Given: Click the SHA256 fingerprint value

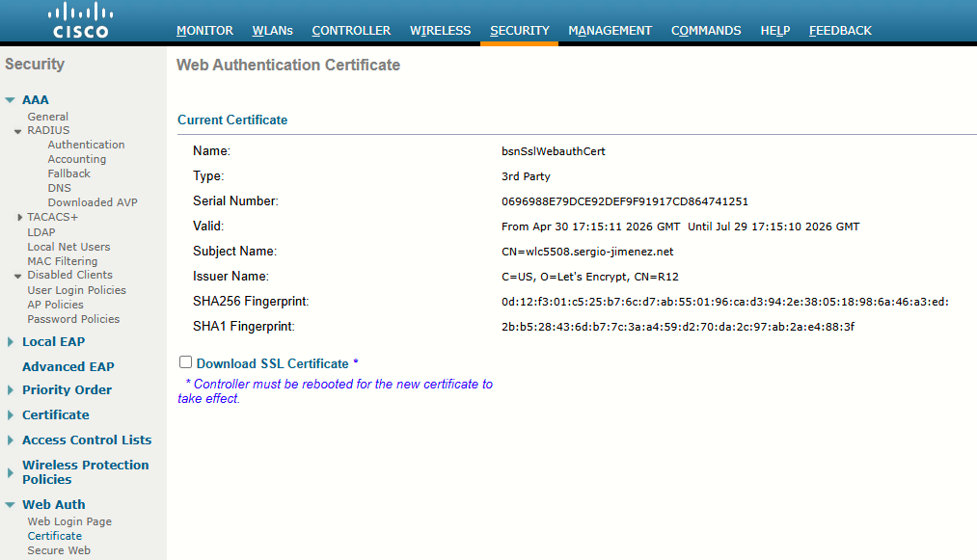Looking at the screenshot, I should [725, 302].
